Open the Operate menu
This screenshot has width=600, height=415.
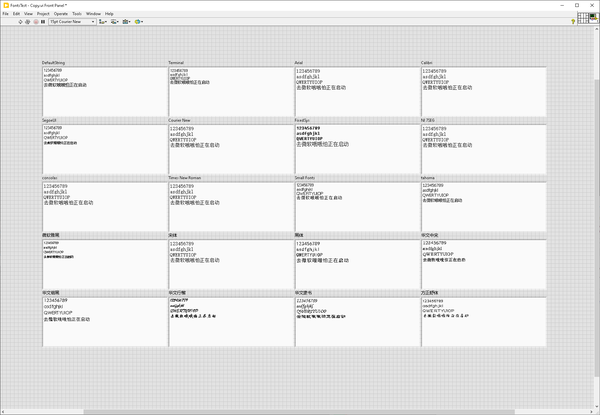pyautogui.click(x=61, y=14)
